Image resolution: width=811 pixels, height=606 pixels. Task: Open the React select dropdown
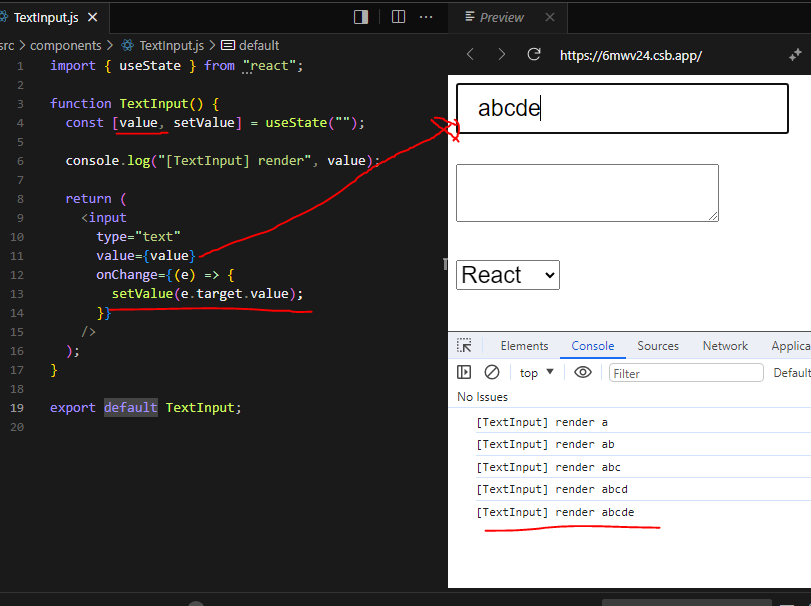pos(507,275)
